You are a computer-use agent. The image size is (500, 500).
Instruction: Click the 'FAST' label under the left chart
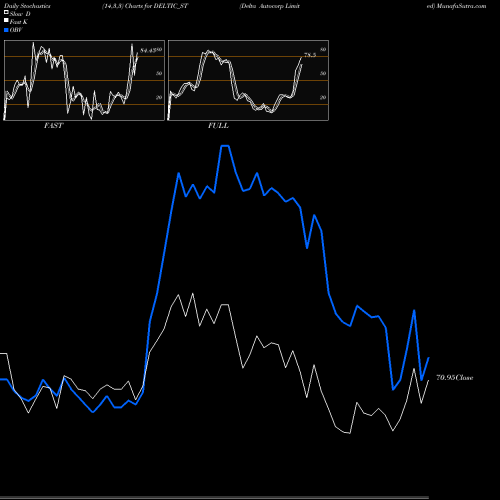(53, 126)
